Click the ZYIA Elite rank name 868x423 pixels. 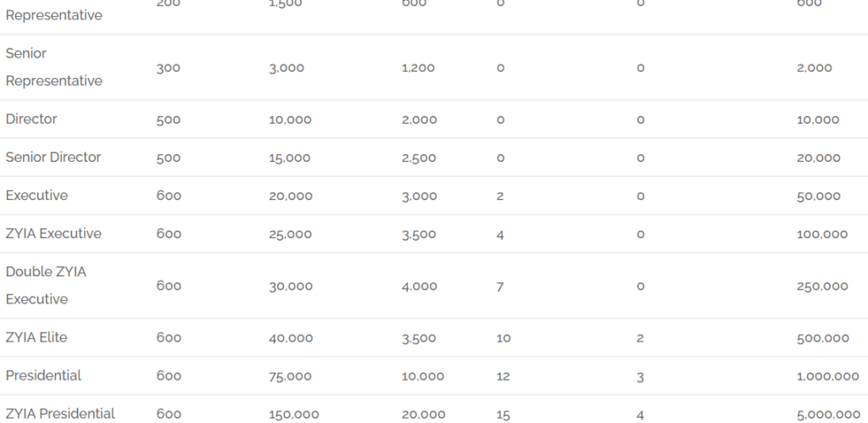(x=36, y=337)
